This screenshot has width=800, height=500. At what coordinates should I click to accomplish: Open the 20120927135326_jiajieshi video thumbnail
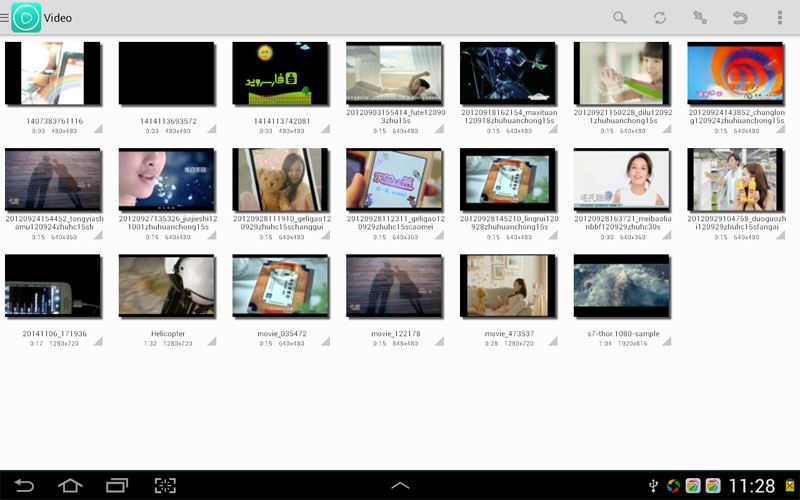pos(166,180)
